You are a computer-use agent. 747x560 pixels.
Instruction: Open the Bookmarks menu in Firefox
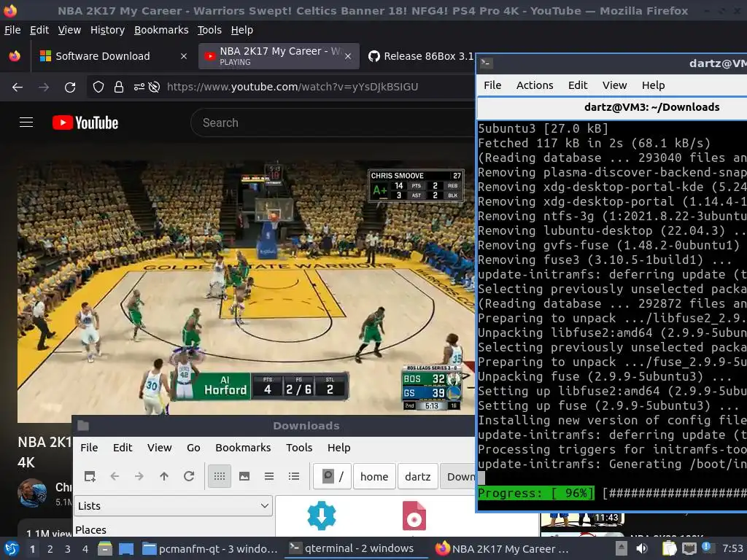coord(161,30)
